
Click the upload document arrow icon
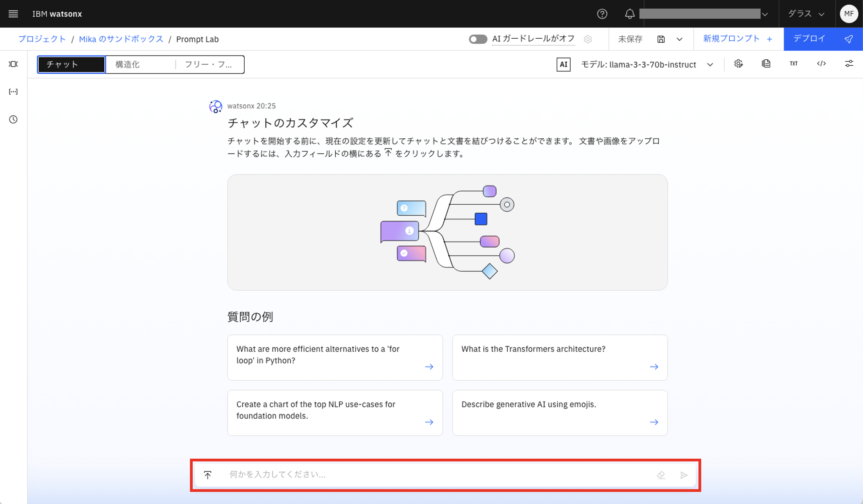[x=208, y=475]
